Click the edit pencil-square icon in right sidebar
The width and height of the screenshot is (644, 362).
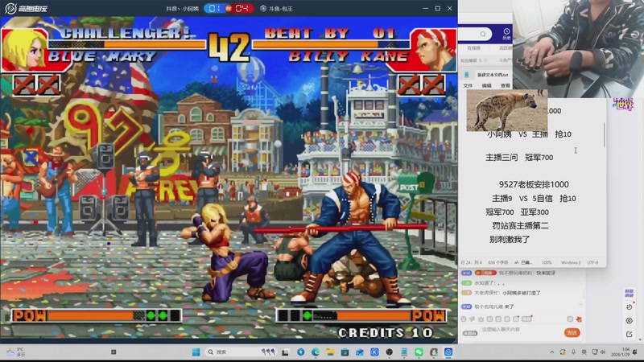point(629,335)
